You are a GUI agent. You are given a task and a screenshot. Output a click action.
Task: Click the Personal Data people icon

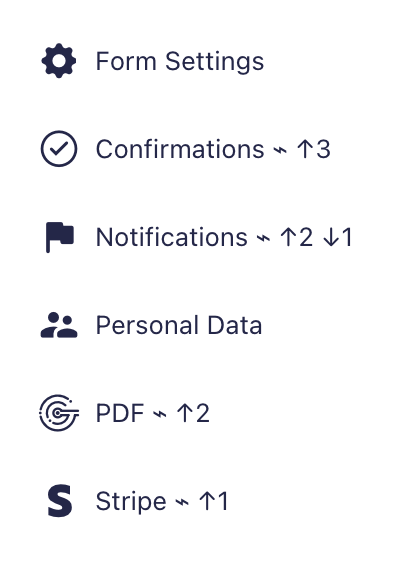(x=59, y=325)
